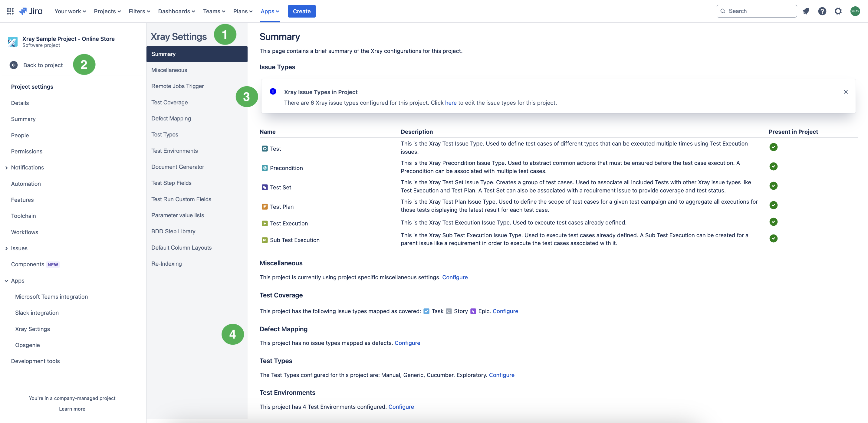Open the Help question mark icon
Viewport: 868px width, 423px height.
(822, 11)
